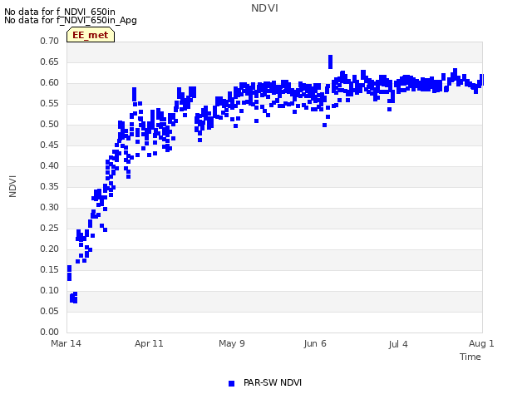Click the vertical NDVI axis label
532x399 pixels.
12,186
